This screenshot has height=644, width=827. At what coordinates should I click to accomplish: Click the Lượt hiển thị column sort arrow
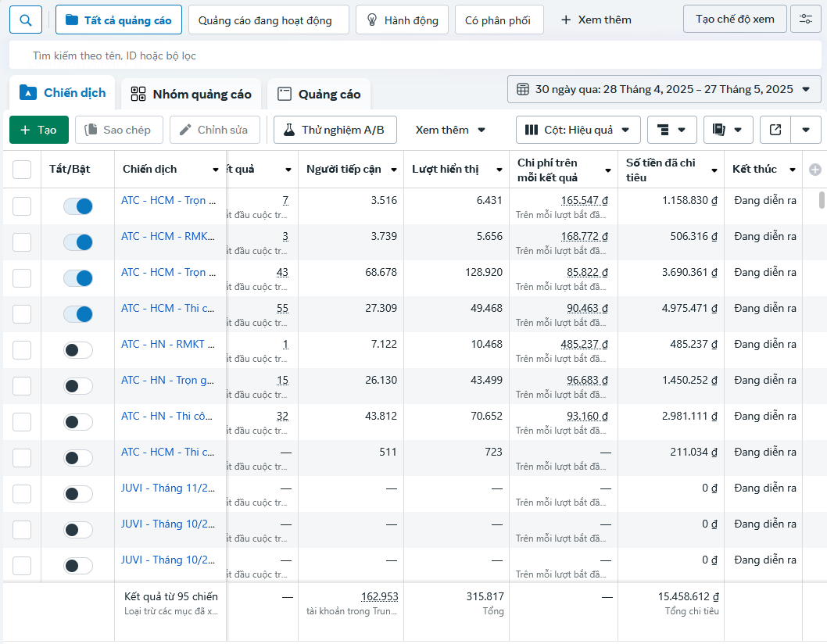tap(499, 170)
